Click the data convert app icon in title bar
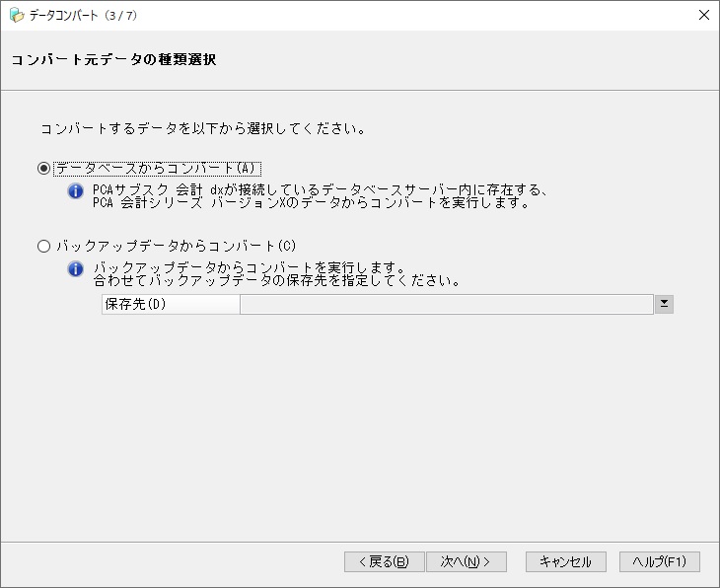Screen dimensions: 720x588 tap(16, 15)
